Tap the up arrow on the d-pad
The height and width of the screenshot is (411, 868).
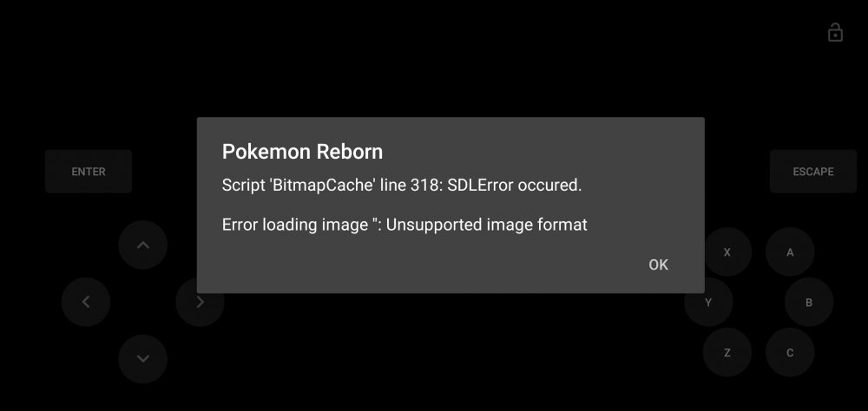143,245
